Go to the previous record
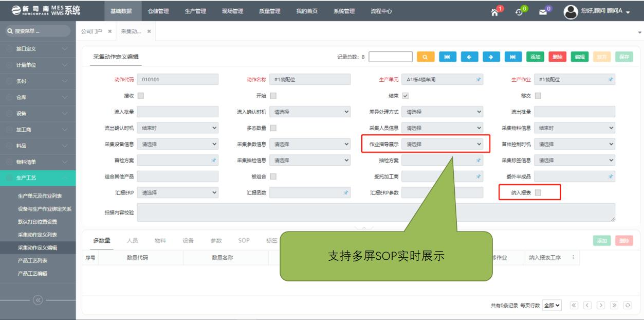Viewport: 644px width, 320px height. (469, 57)
